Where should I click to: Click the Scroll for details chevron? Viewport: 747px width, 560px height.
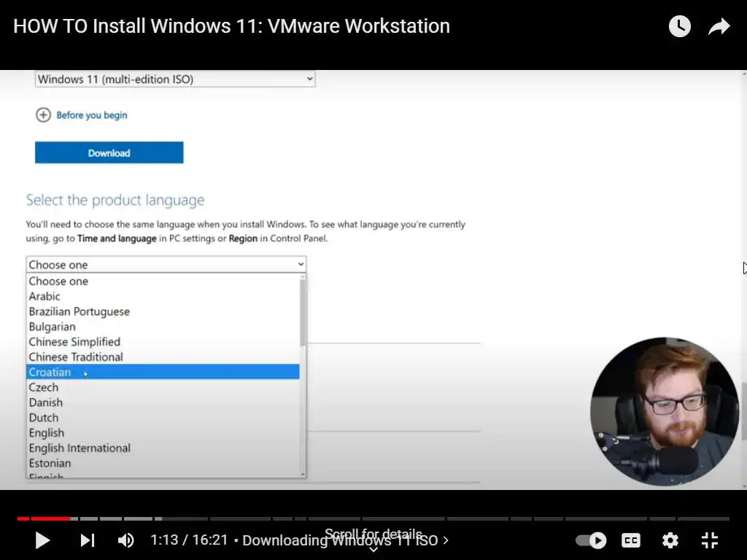pos(373,550)
